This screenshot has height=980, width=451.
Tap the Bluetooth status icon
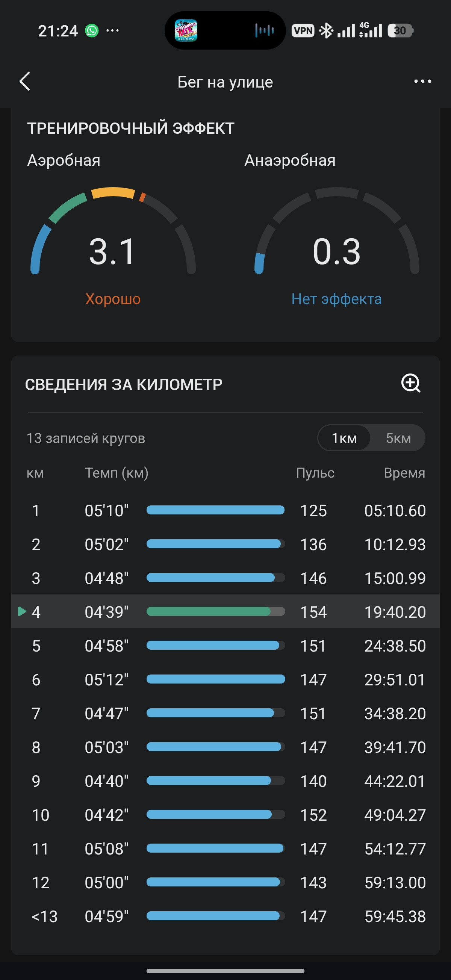click(326, 31)
